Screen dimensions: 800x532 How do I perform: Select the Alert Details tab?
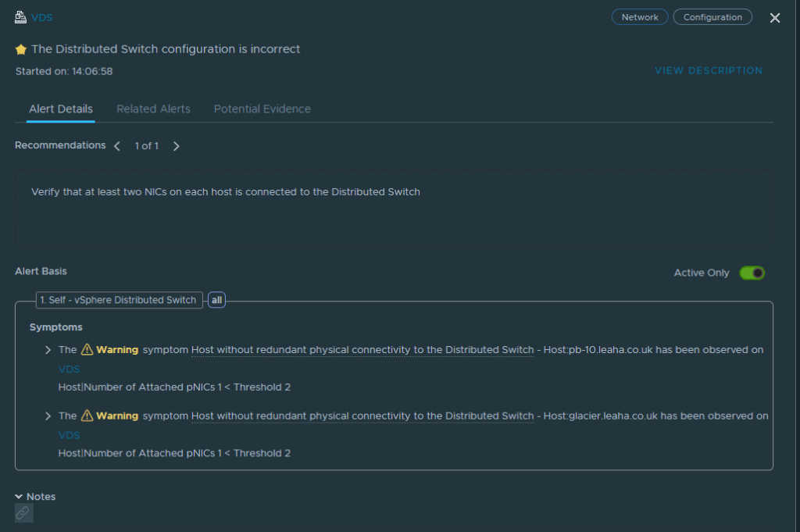point(61,109)
